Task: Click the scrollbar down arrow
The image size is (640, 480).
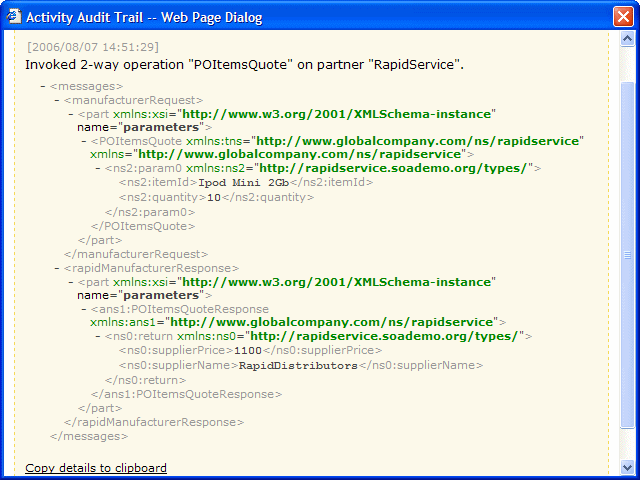Action: [x=627, y=467]
